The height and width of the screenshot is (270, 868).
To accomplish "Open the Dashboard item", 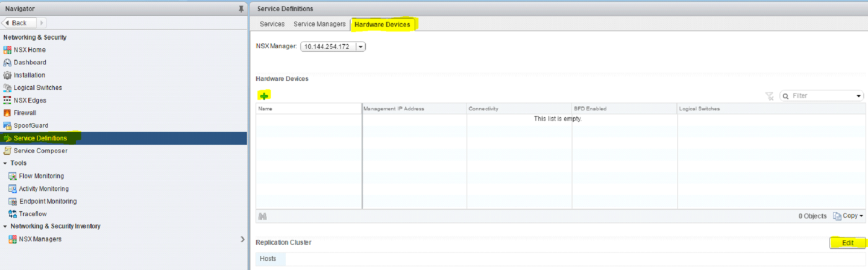I will (30, 63).
